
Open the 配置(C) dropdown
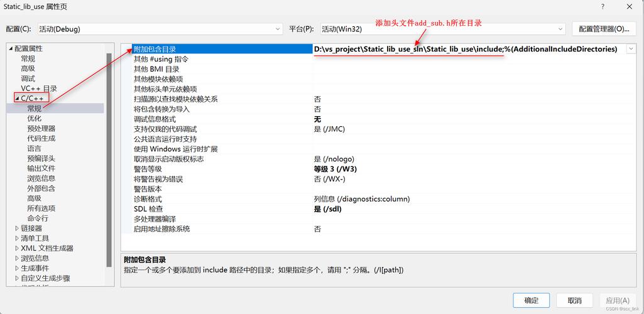160,29
